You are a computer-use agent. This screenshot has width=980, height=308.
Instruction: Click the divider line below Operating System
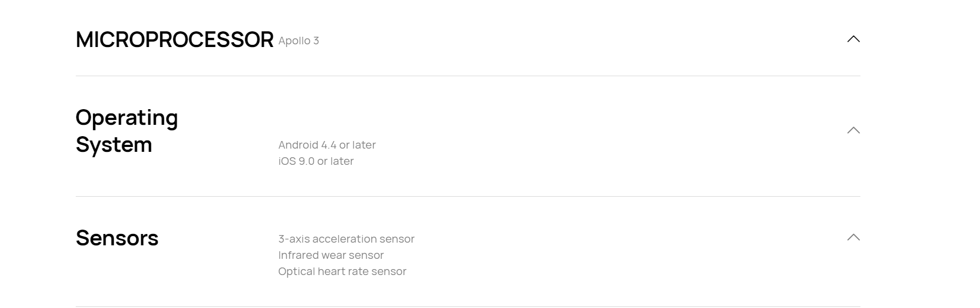tap(468, 196)
